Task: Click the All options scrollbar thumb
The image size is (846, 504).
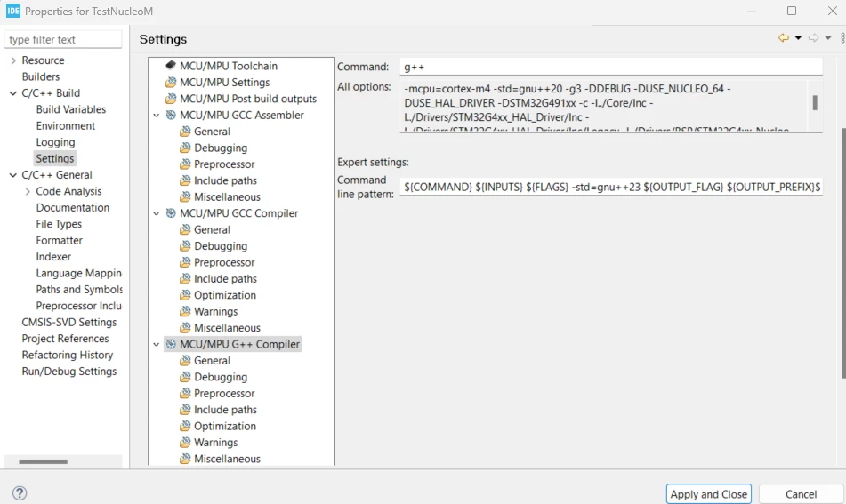Action: [x=815, y=102]
